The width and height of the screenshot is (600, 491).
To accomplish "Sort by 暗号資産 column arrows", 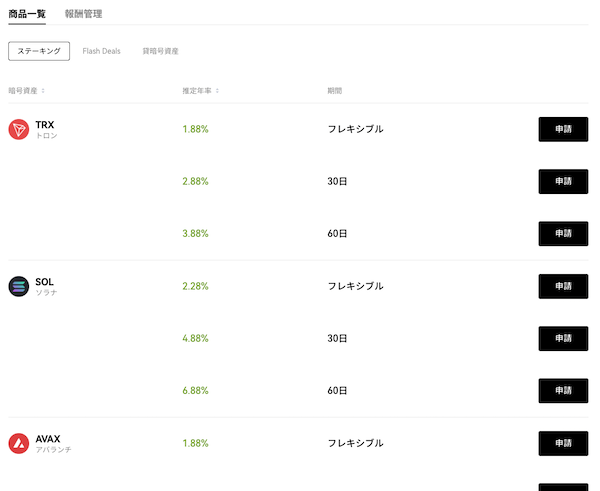I will [43, 91].
